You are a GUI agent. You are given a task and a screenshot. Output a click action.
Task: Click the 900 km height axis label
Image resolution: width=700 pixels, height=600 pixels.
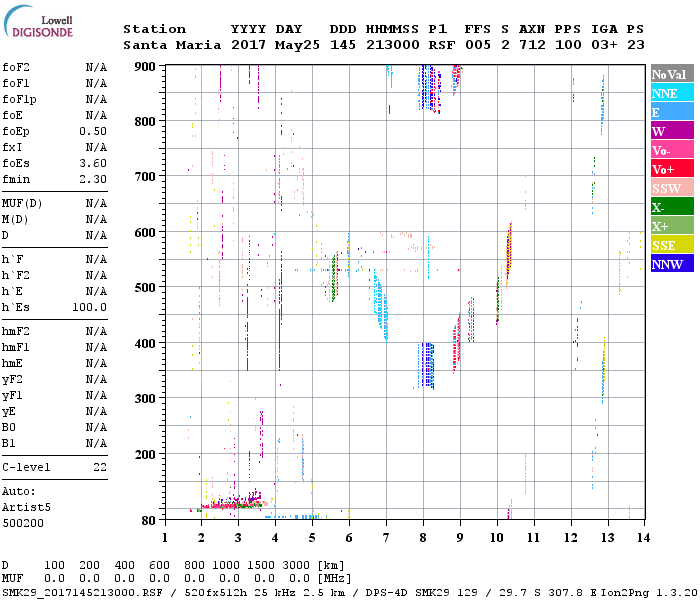145,67
